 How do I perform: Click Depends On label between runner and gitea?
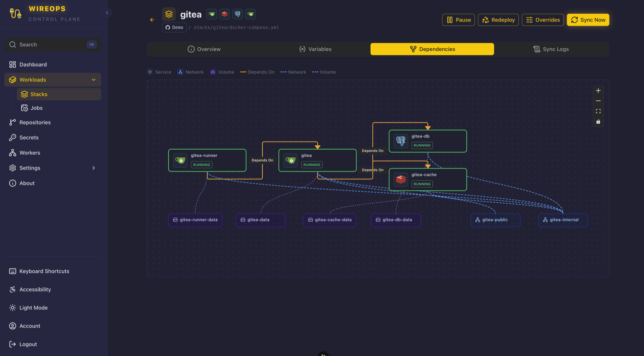pyautogui.click(x=262, y=160)
